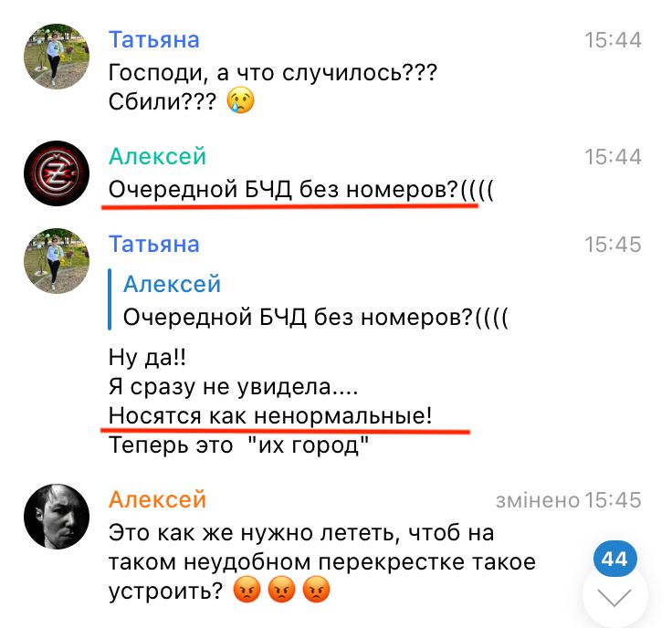Select the text "Носятся как ненормальные!"
Screen dimensions: 672x628
coord(270,416)
